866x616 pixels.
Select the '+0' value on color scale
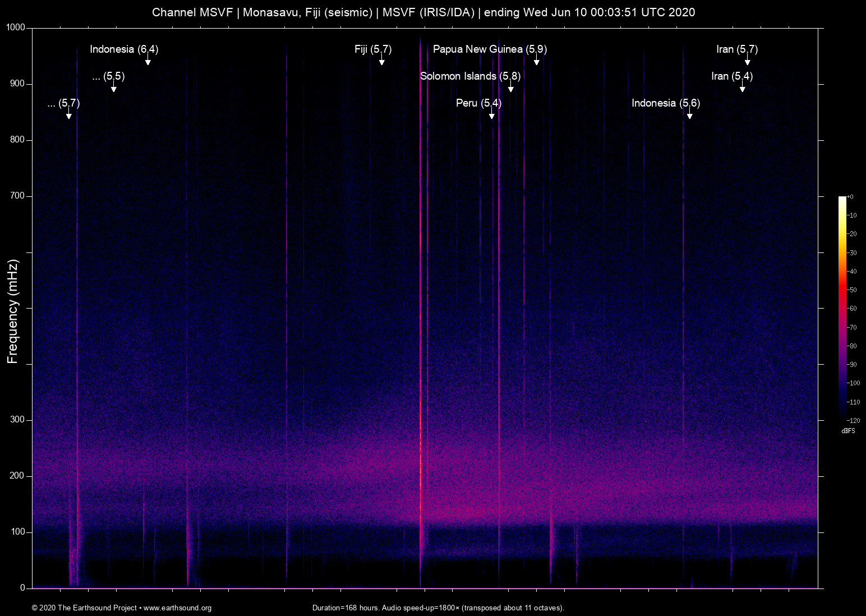click(850, 197)
